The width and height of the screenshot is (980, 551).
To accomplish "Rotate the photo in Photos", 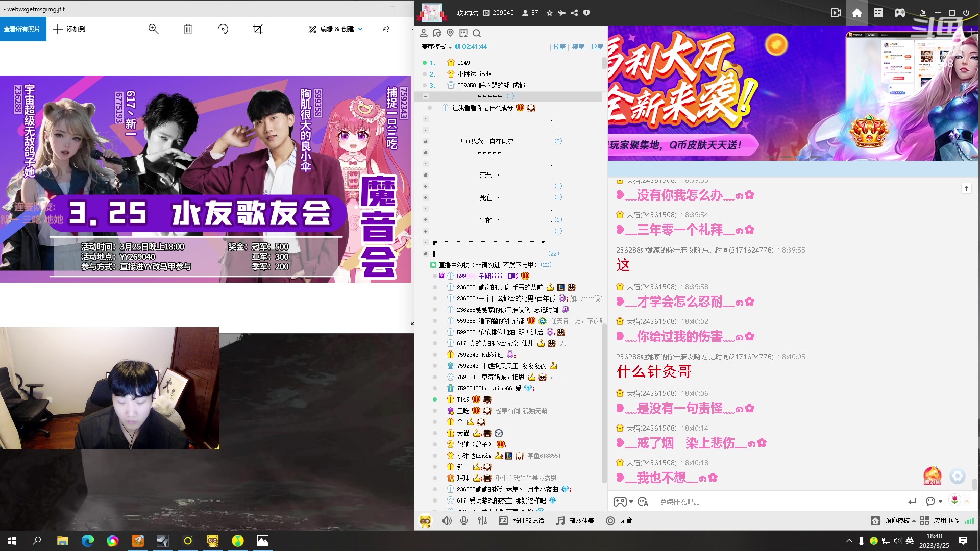I will (x=223, y=29).
